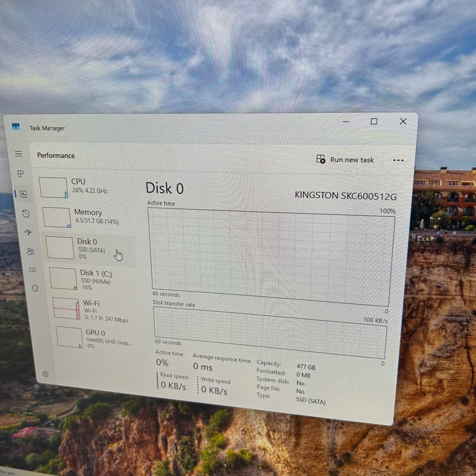Maximize the Task Manager window

(374, 122)
